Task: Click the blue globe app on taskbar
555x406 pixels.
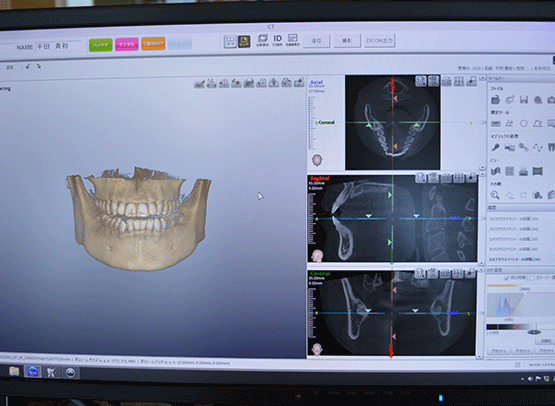Action: [33, 371]
